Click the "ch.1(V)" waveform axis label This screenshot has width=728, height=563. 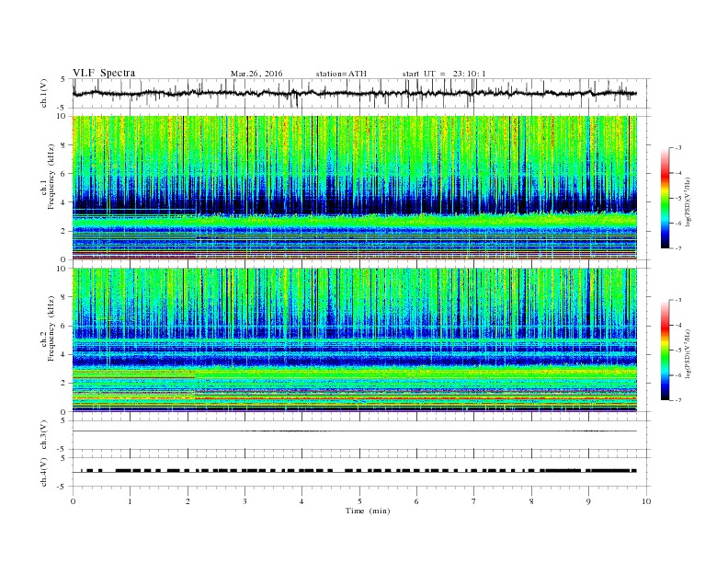tap(44, 93)
